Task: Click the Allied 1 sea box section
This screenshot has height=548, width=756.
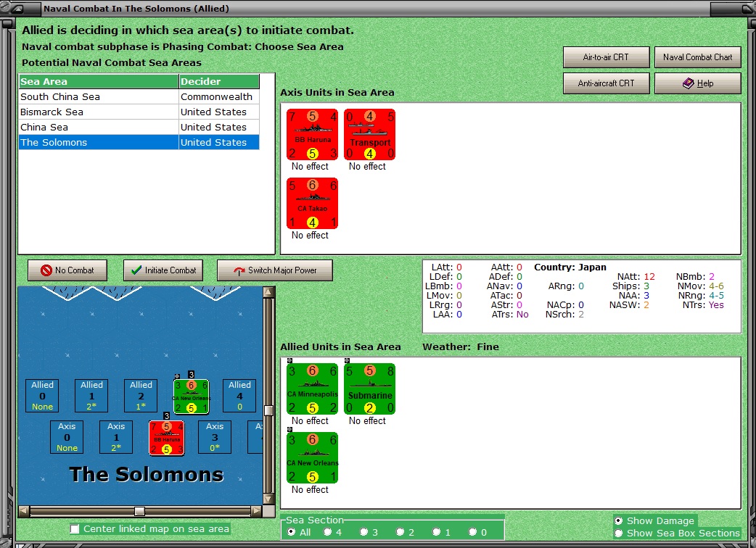Action: (x=91, y=396)
